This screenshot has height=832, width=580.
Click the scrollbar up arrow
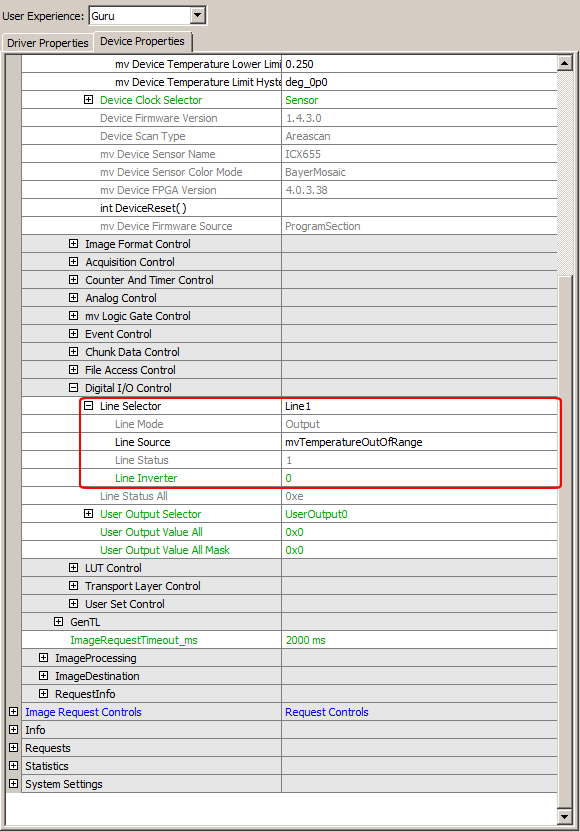click(565, 64)
